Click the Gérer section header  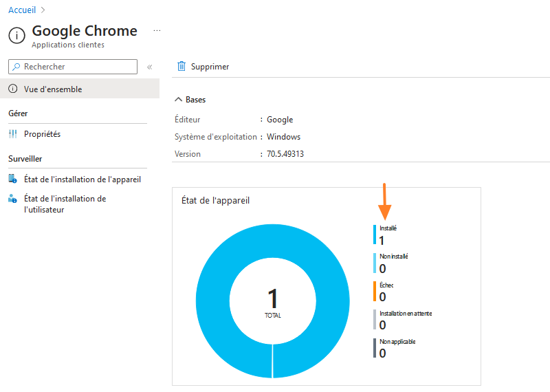click(18, 113)
